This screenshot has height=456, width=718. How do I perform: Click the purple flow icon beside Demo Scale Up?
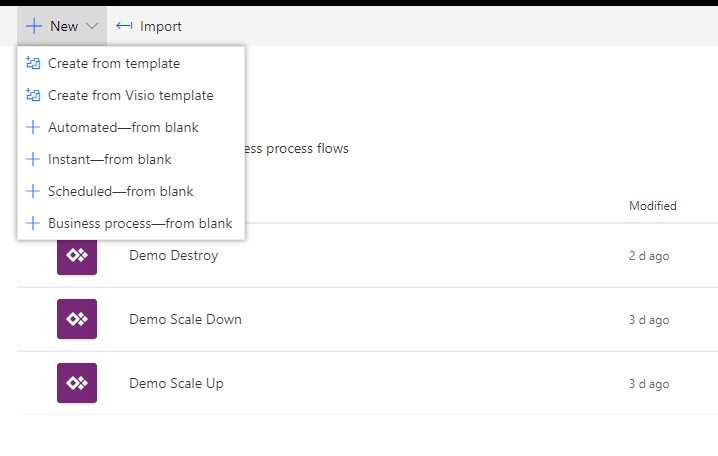tap(76, 383)
